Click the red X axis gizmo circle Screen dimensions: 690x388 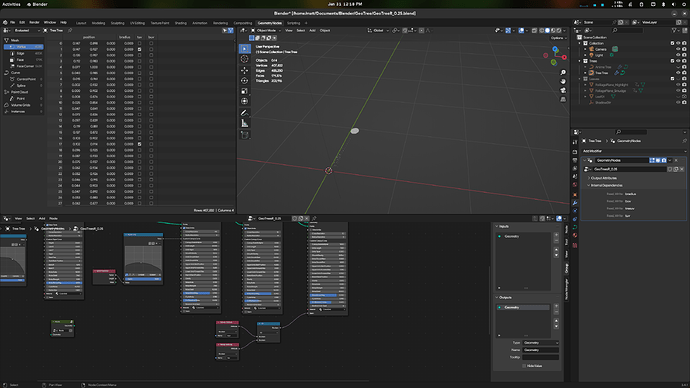click(564, 57)
